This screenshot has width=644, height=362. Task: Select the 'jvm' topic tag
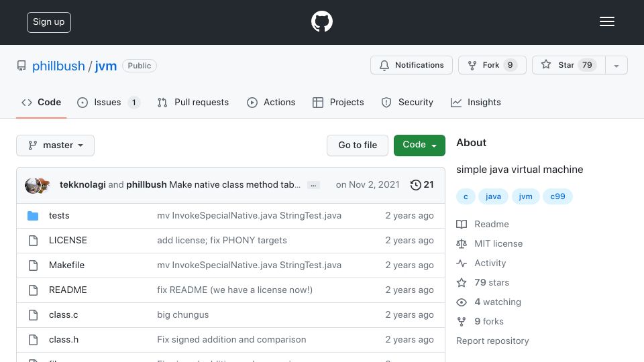pos(525,196)
